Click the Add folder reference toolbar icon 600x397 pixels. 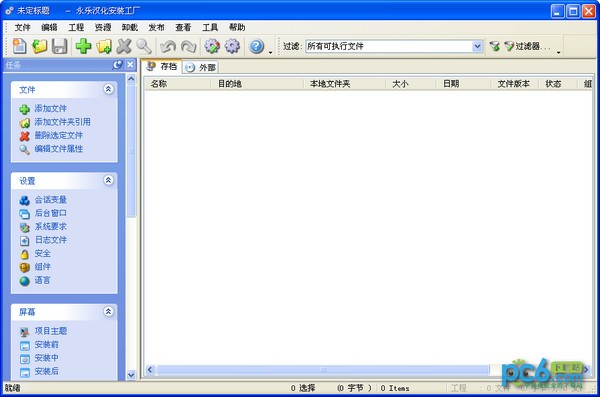click(x=104, y=46)
